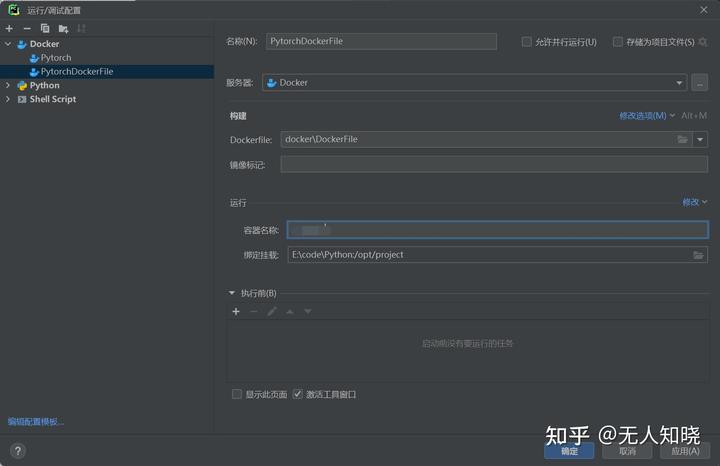Viewport: 720px width, 466px height.
Task: Add a before launch task
Action: click(236, 312)
